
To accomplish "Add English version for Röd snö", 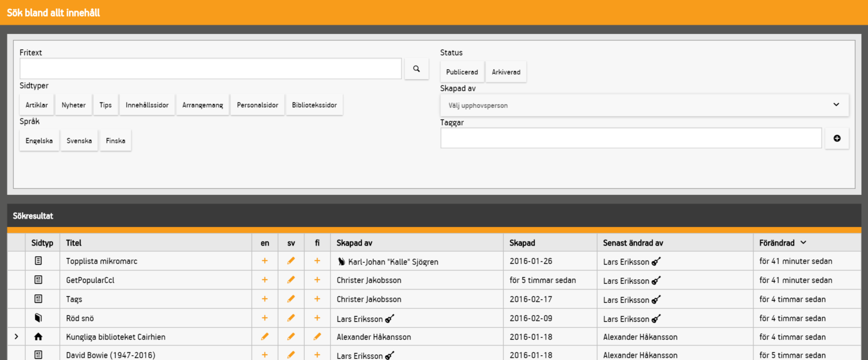I will [x=265, y=318].
